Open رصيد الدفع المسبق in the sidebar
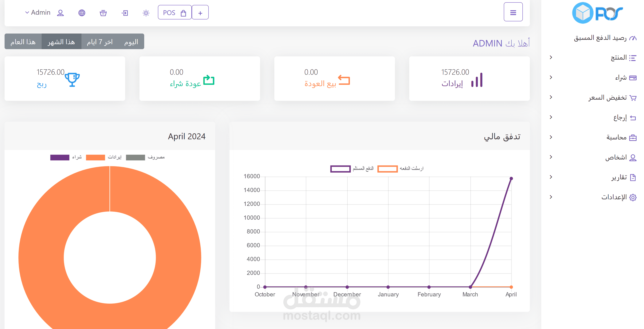Viewport: 644px width, 329px height. point(605,38)
